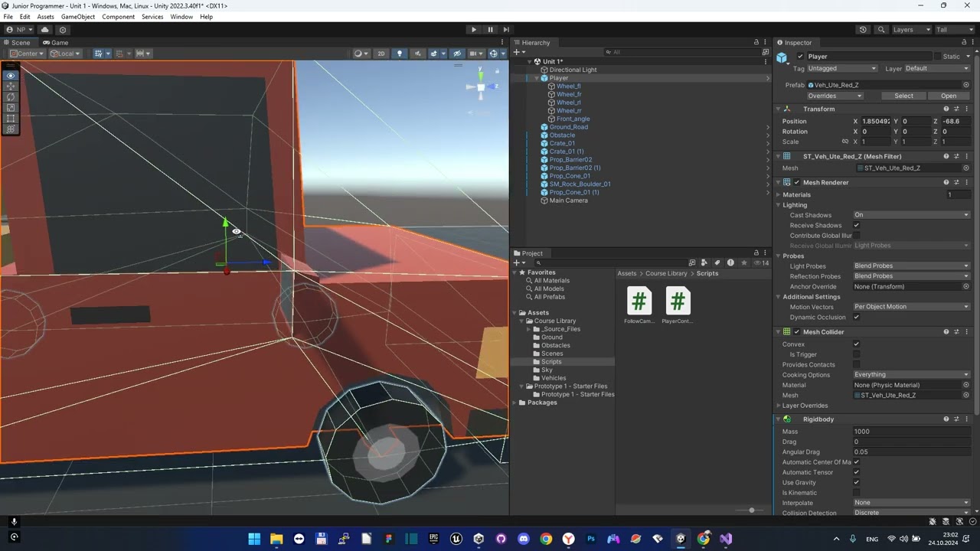Screen dimensions: 980x551
Task: Click Transform component help icon
Action: click(946, 109)
